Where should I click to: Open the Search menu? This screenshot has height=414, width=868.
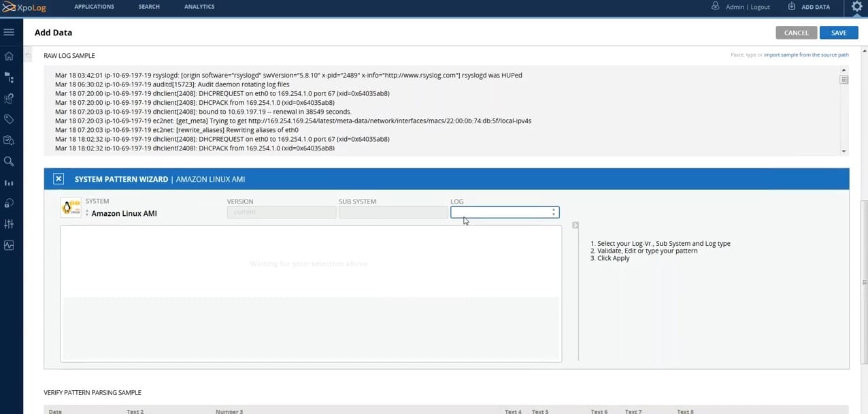click(149, 7)
